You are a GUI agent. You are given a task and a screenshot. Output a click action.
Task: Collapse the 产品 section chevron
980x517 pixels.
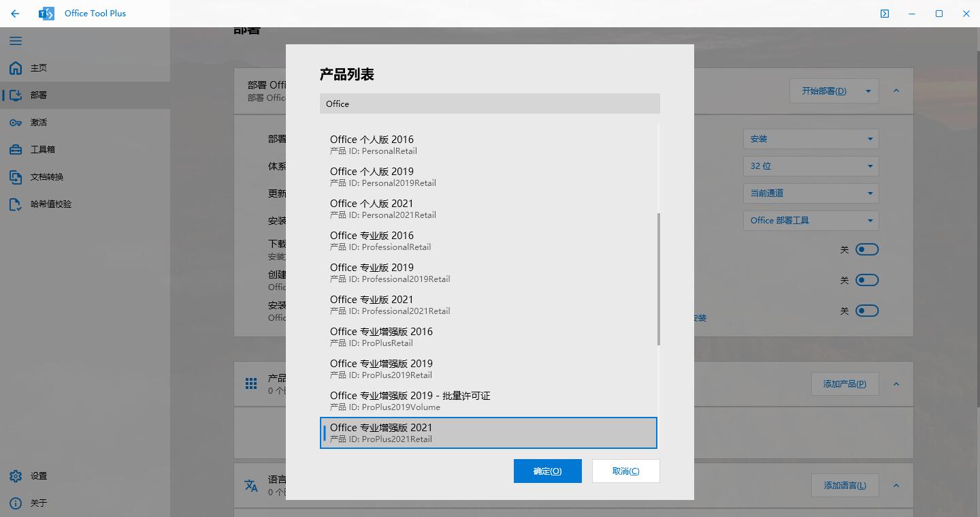coord(896,383)
